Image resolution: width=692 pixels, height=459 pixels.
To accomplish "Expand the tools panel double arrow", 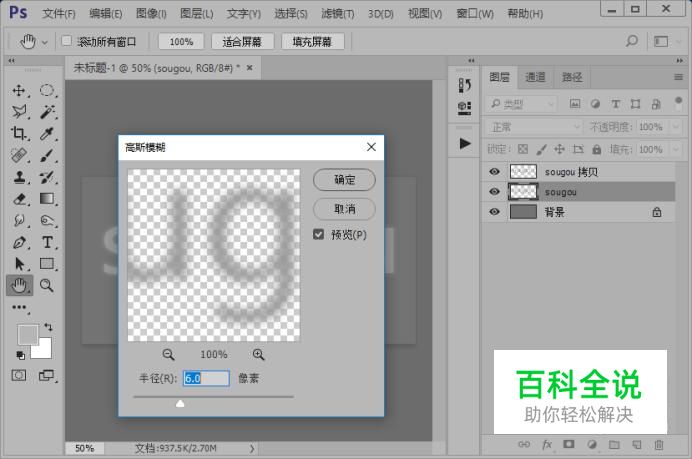I will pos(11,60).
